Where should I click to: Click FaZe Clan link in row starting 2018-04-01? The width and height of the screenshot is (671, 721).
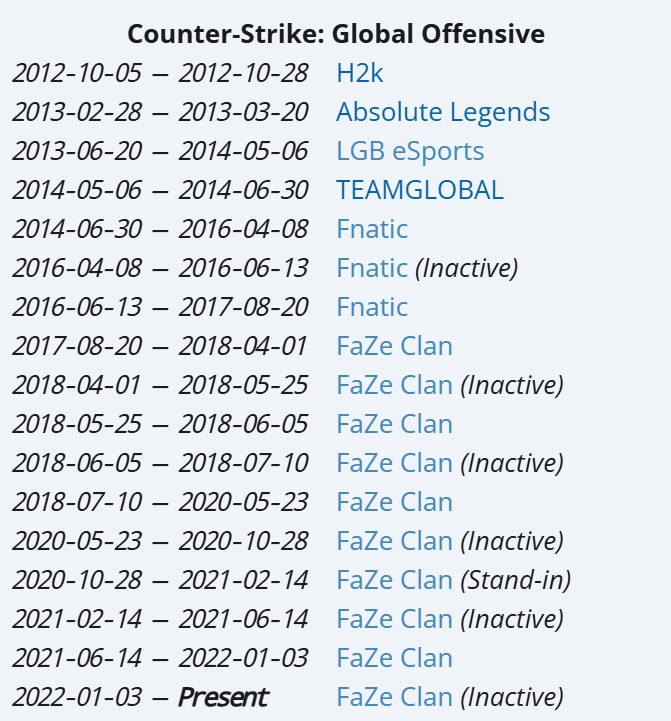click(394, 385)
